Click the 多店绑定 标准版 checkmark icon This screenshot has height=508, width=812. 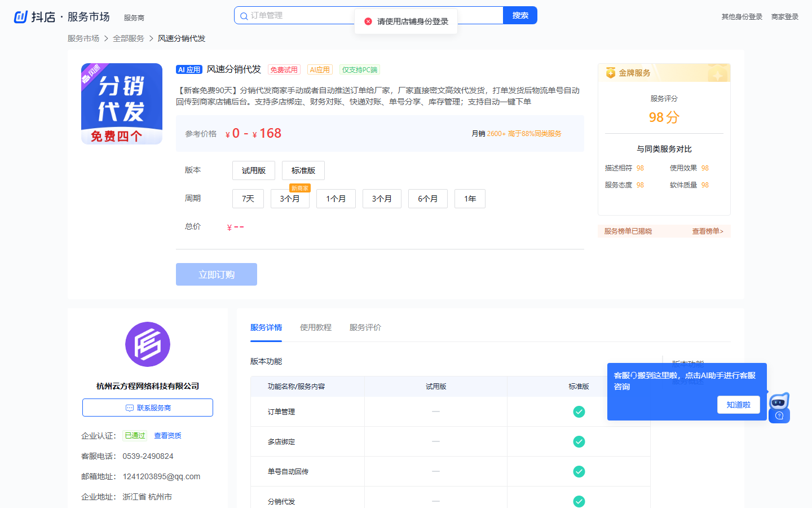point(579,441)
